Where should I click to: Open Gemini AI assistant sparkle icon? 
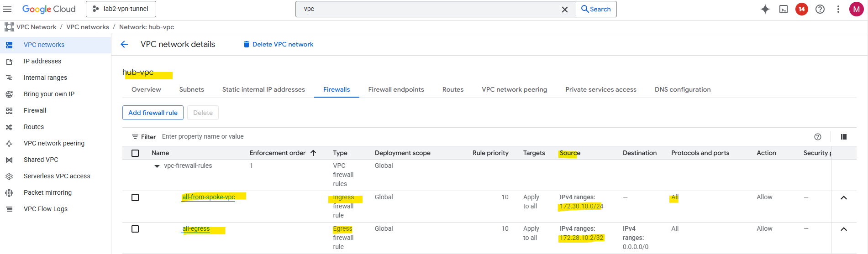(765, 9)
